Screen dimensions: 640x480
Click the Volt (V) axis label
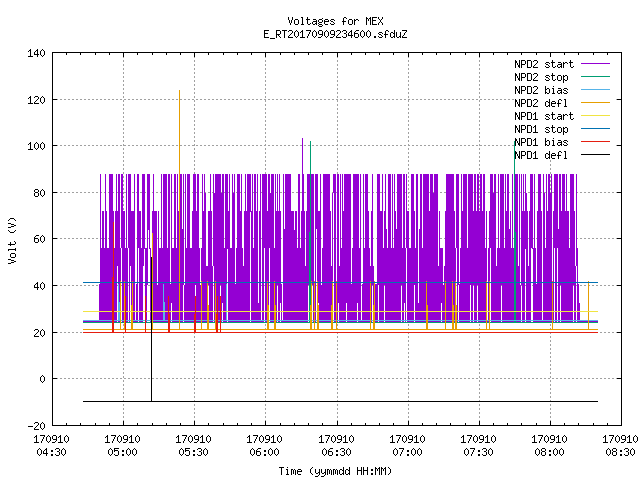point(12,240)
